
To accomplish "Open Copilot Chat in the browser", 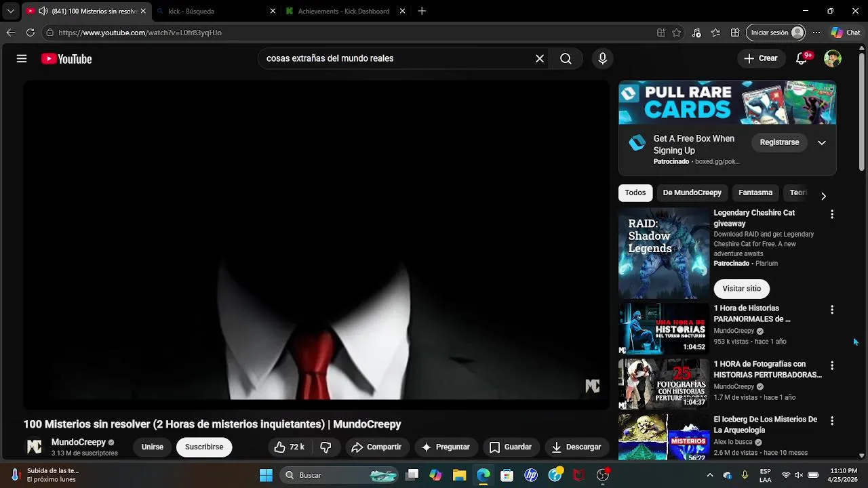I will [846, 33].
